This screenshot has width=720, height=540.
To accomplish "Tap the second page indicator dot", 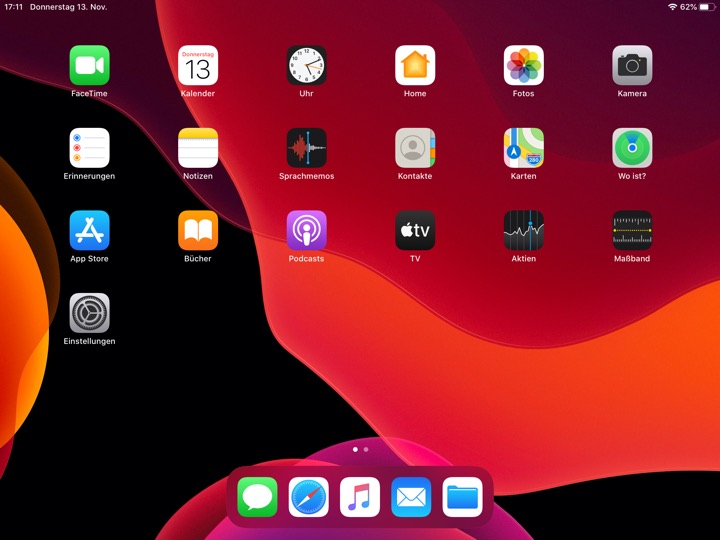I will click(366, 450).
